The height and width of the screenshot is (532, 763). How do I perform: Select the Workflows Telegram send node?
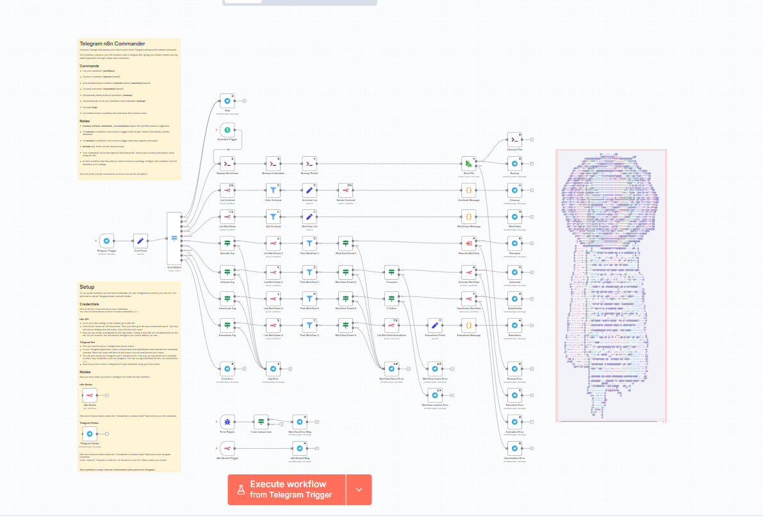[514, 217]
